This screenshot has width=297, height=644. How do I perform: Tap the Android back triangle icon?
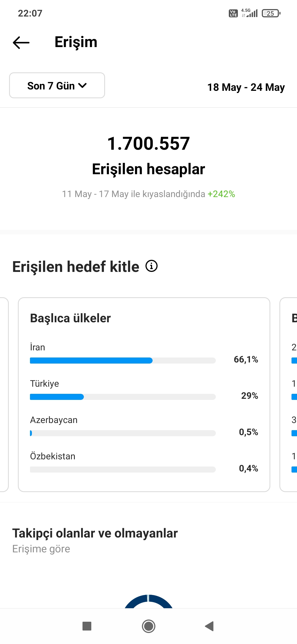(x=209, y=626)
